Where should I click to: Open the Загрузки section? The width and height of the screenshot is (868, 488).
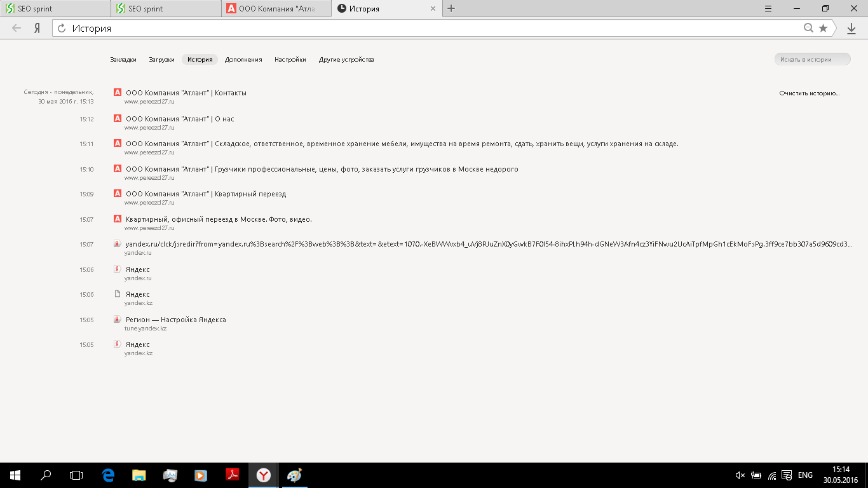coord(161,59)
